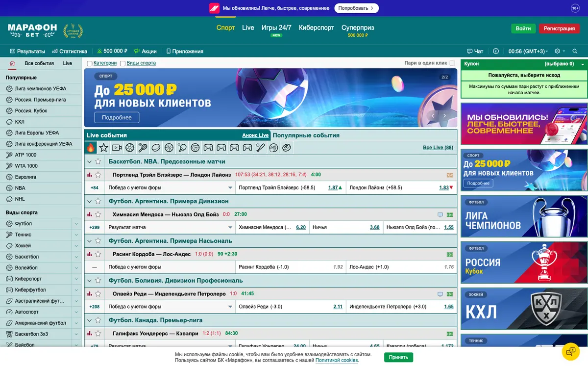Expand Футбол item in sports sidebar

[x=76, y=224]
